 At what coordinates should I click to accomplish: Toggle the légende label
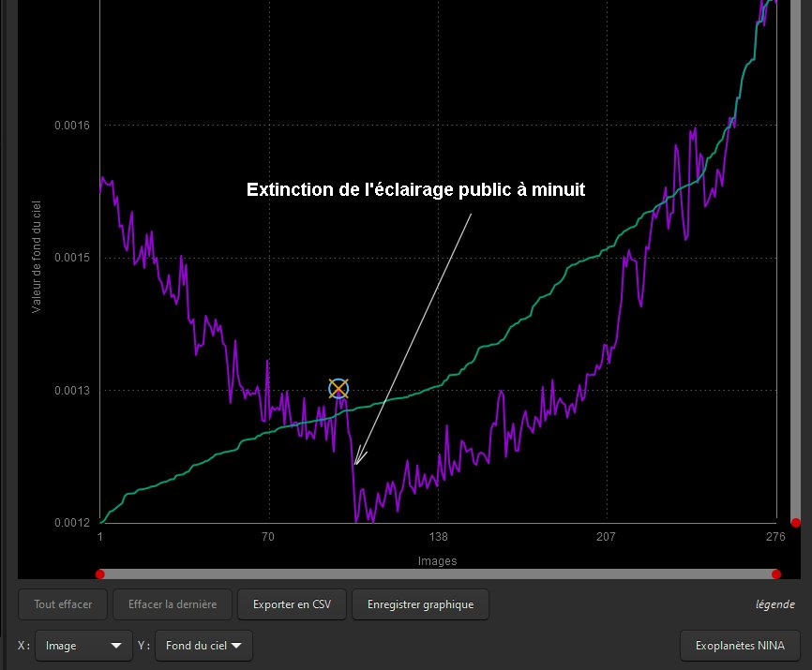(x=775, y=604)
